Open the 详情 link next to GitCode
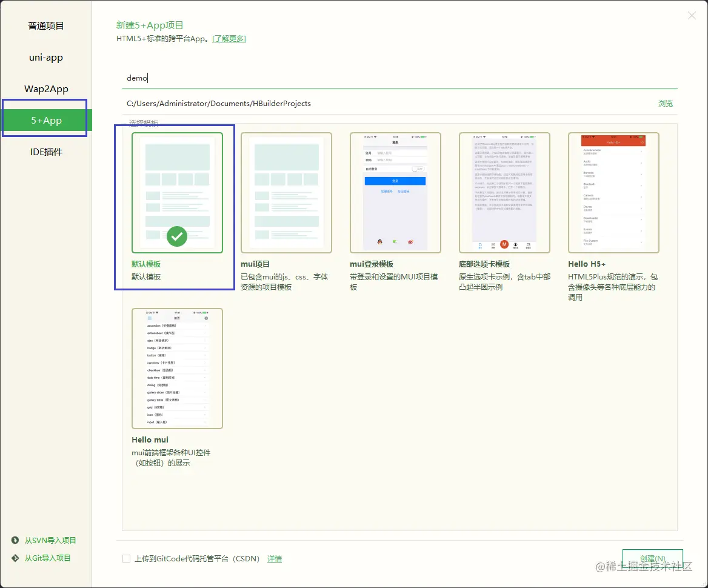The image size is (708, 588). click(x=275, y=559)
